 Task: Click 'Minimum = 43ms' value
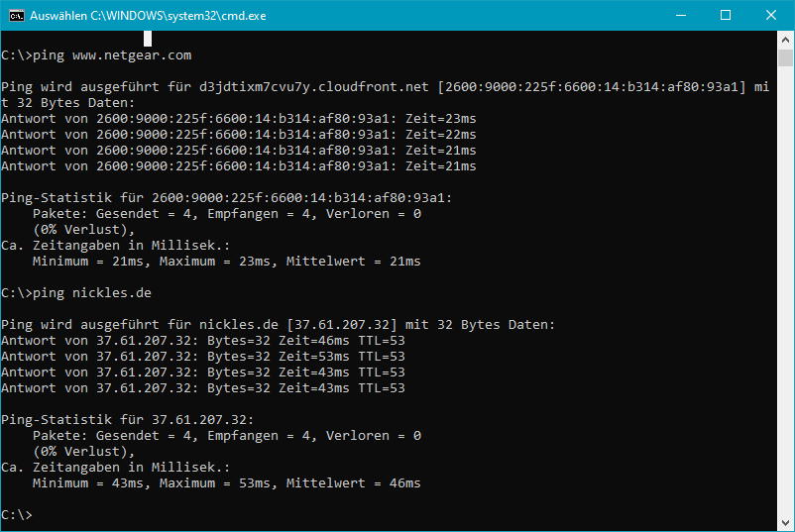click(88, 483)
